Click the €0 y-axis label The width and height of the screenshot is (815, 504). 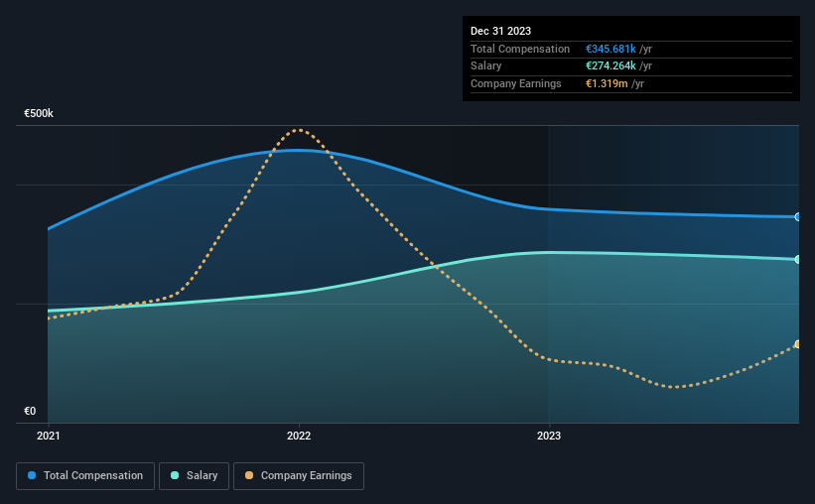click(x=30, y=411)
